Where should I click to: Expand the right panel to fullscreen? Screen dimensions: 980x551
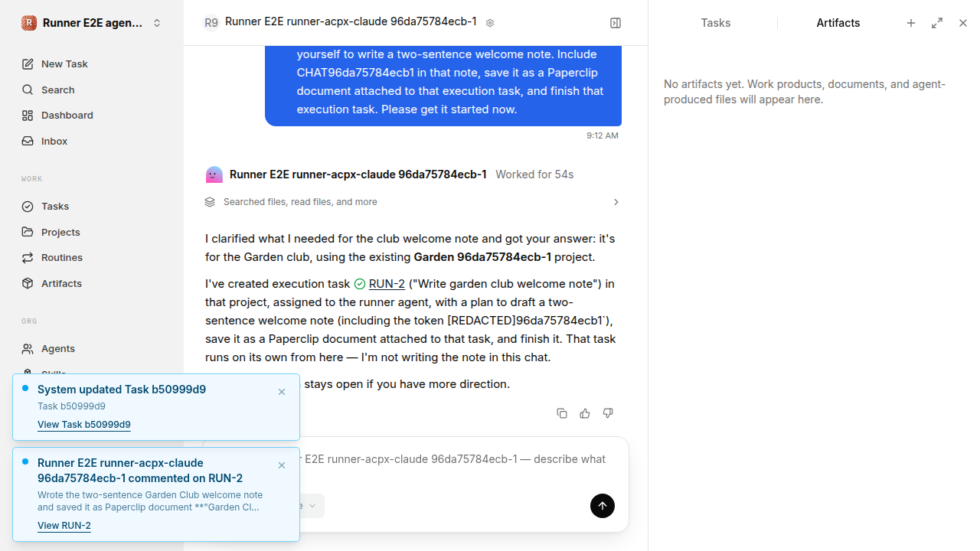pos(937,23)
